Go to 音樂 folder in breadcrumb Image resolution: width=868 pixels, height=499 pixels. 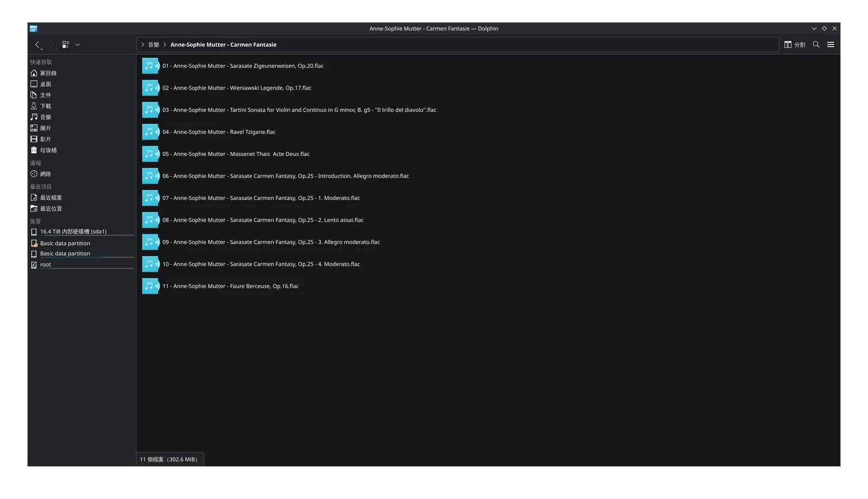coord(154,45)
